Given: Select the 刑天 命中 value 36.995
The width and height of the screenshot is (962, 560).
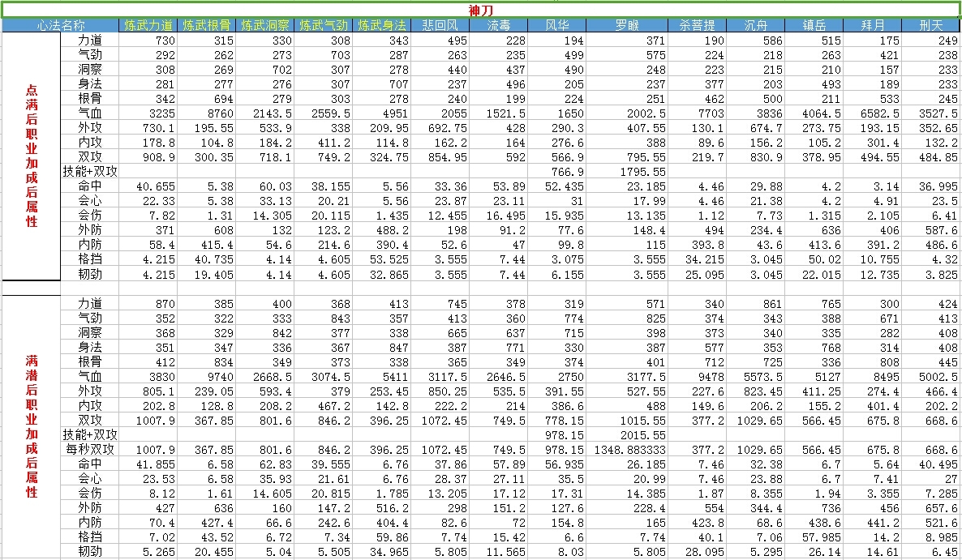Looking at the screenshot, I should (x=930, y=186).
